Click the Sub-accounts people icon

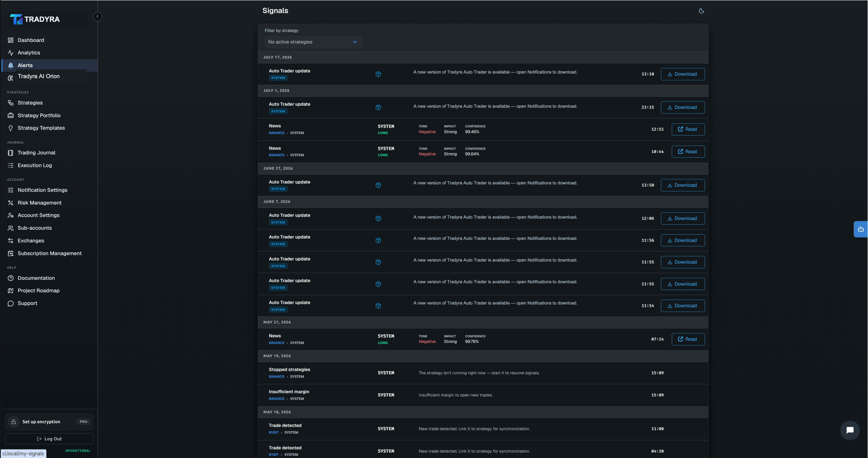11,229
